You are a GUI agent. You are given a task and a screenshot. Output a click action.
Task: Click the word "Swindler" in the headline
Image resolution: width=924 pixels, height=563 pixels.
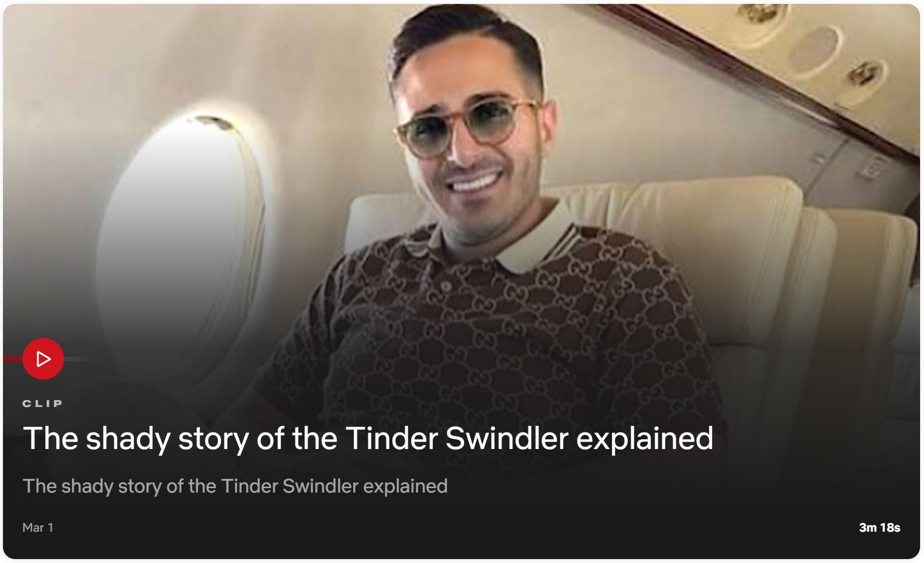506,438
